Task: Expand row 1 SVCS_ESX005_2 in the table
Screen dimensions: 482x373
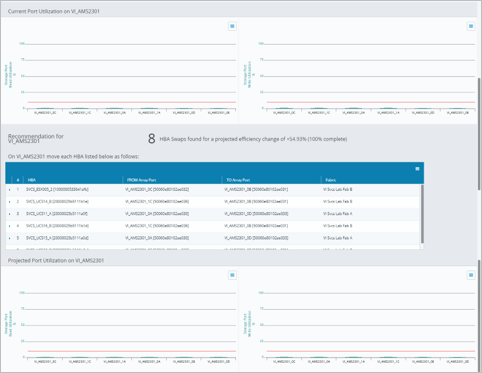Action: [9, 190]
